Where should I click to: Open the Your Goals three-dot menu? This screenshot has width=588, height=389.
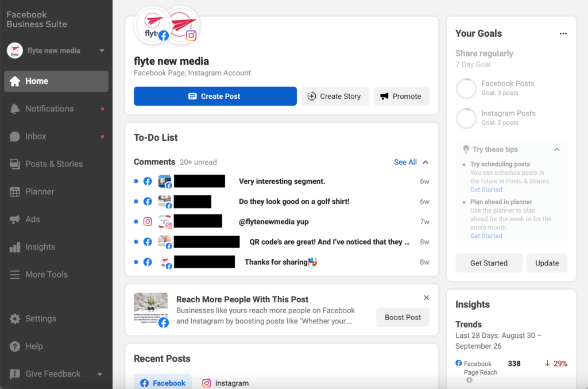[x=563, y=33]
